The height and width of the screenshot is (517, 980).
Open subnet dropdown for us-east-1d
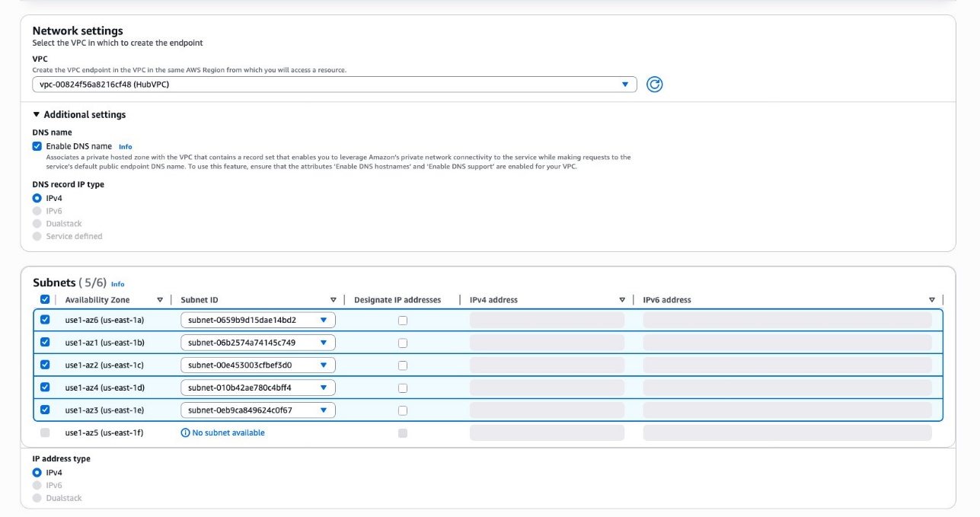257,388
